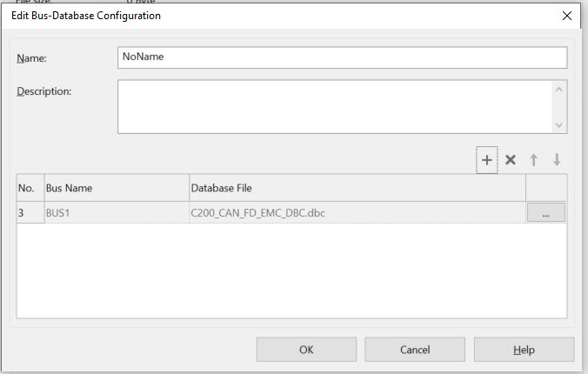The height and width of the screenshot is (374, 588).
Task: Click the No. column header
Action: [28, 188]
